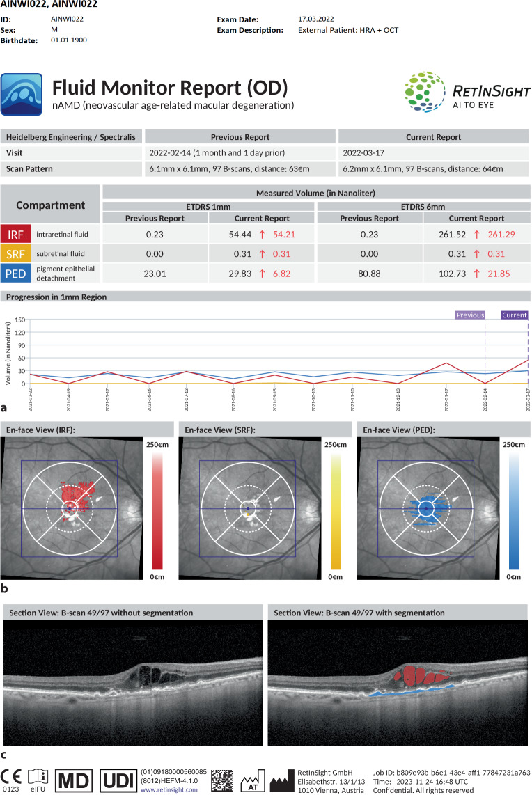Viewport: 532px width, 795px height.
Task: Click the QR data matrix code
Action: [x=222, y=780]
